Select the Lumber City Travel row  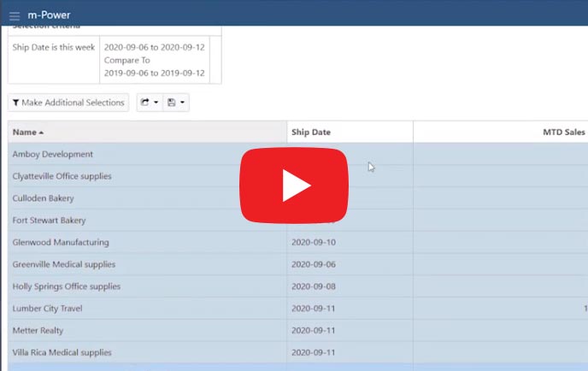click(x=47, y=309)
